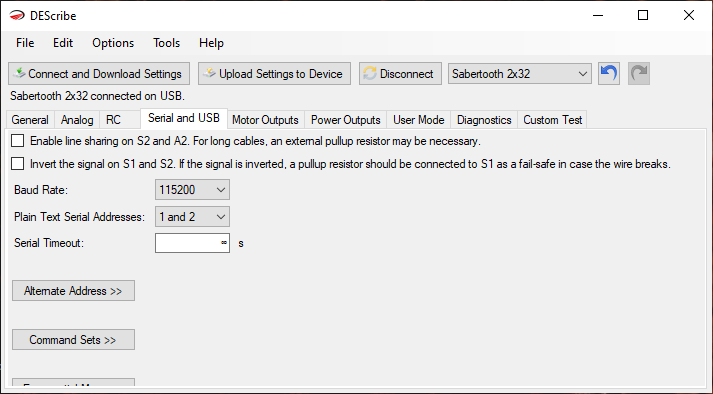Image resolution: width=713 pixels, height=394 pixels.
Task: Click the Disconnect button
Action: click(x=400, y=74)
